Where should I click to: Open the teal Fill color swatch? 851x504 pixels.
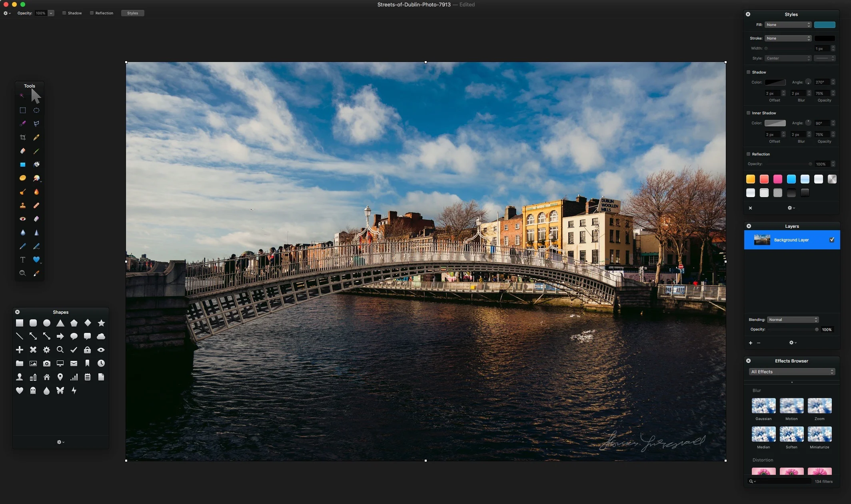click(824, 25)
